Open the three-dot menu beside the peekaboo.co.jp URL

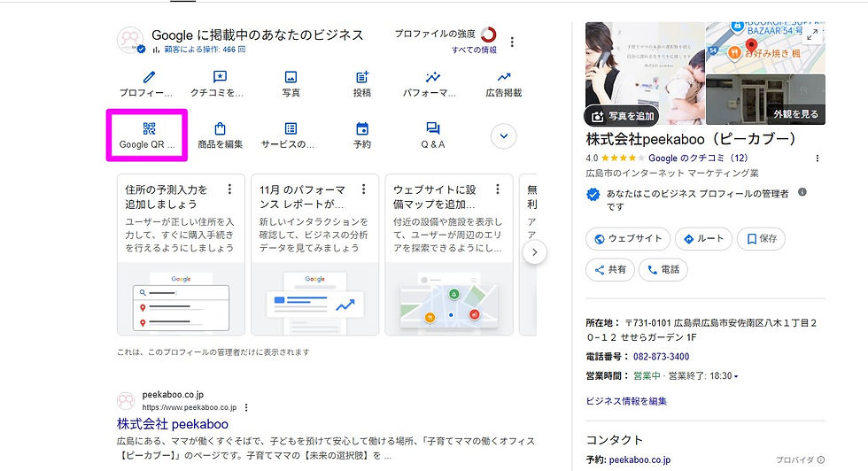pyautogui.click(x=246, y=407)
